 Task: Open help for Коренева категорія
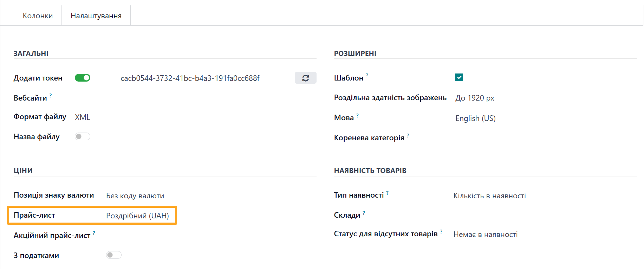(408, 135)
